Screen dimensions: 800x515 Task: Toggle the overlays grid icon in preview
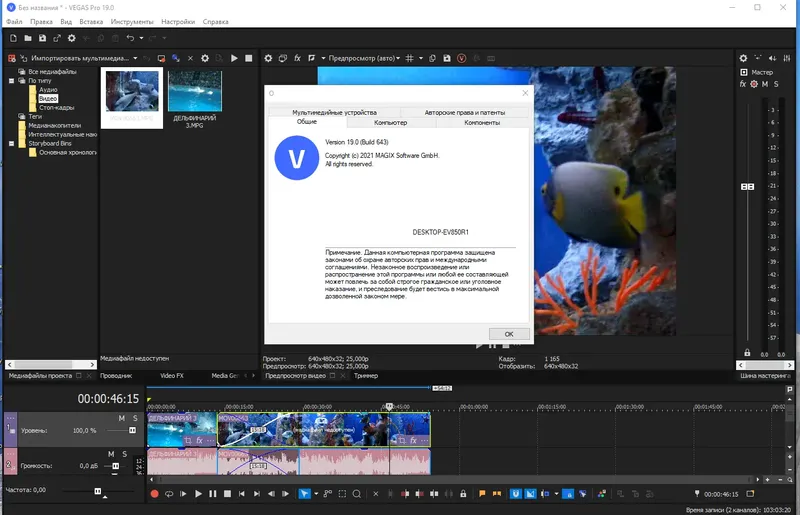click(x=409, y=58)
